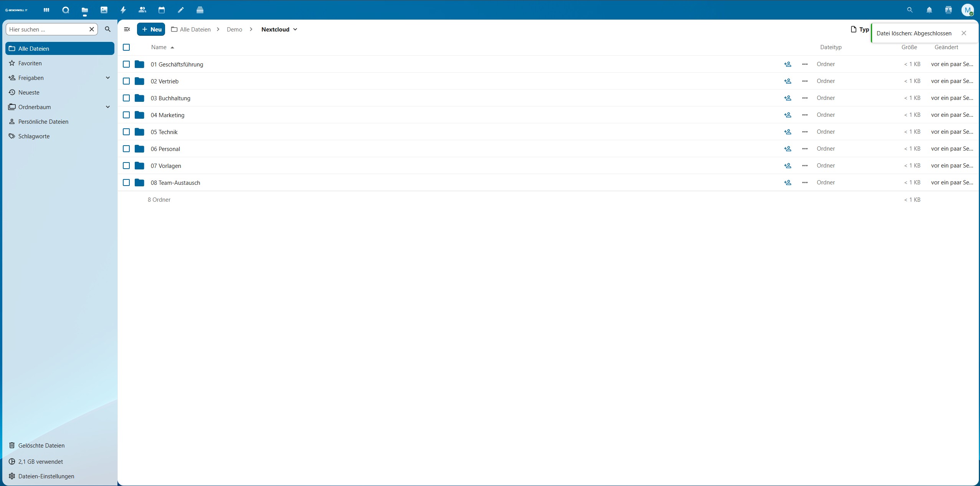Check the 01 Geschäftsführung checkbox
The width and height of the screenshot is (980, 486).
pos(126,64)
